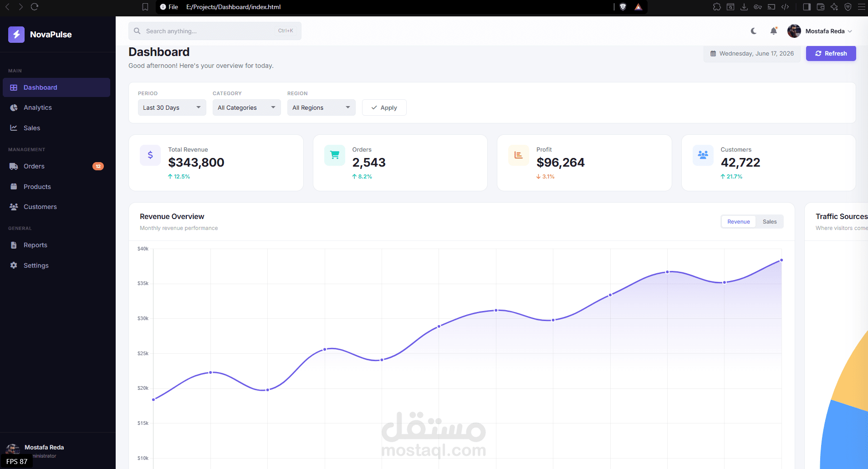This screenshot has width=868, height=469.
Task: Bookmark the page with the bookmark icon
Action: (x=145, y=7)
